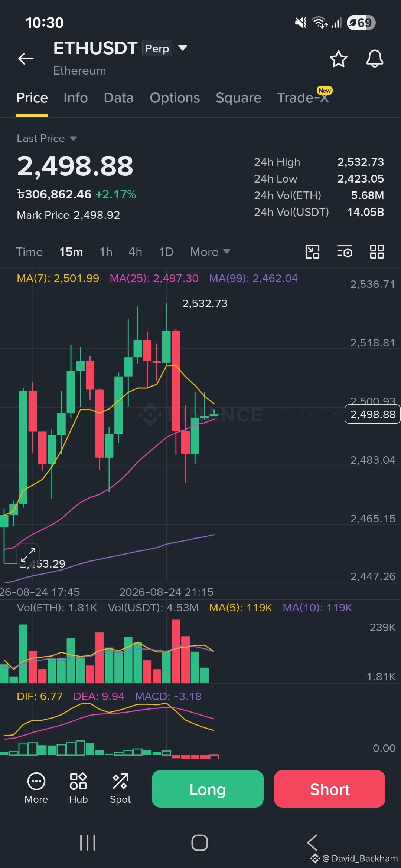Select the 15m chart interval
The width and height of the screenshot is (401, 868).
coord(71,252)
